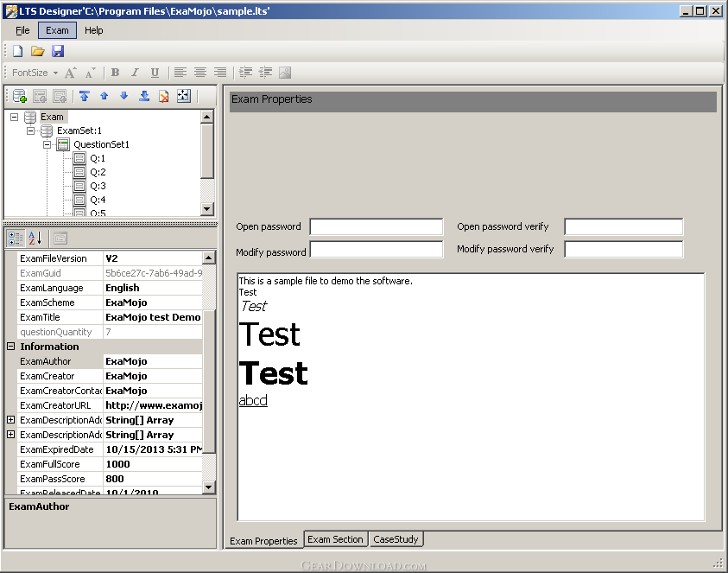Click the move to top arrow icon
Screen dimensions: 728x573
point(84,96)
